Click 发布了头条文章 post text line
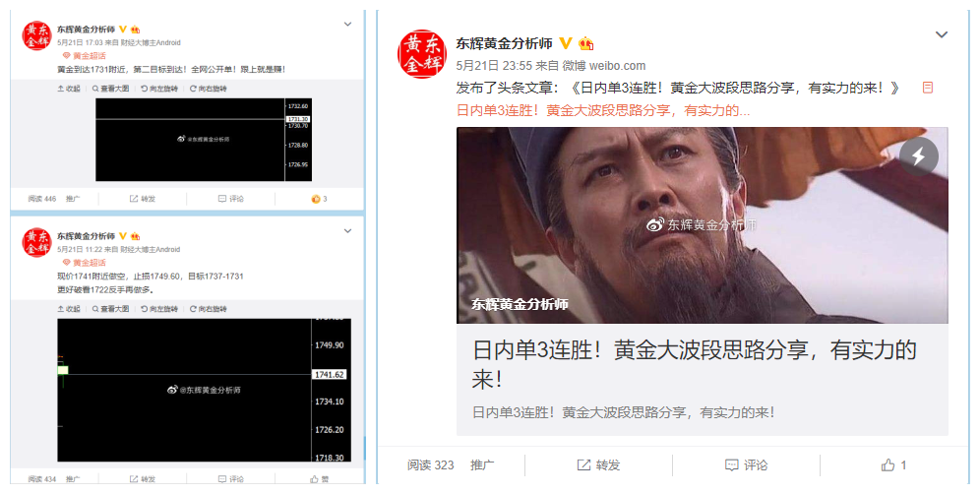 (678, 89)
